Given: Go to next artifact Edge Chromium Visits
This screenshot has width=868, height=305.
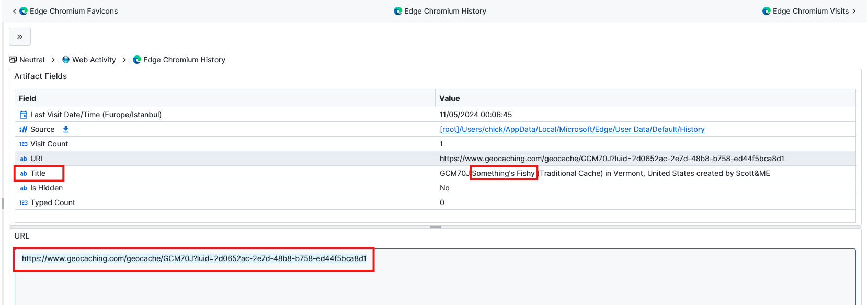Looking at the screenshot, I should [810, 11].
